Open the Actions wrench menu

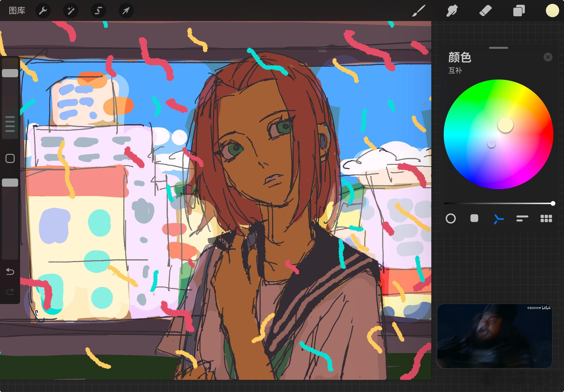coord(43,11)
